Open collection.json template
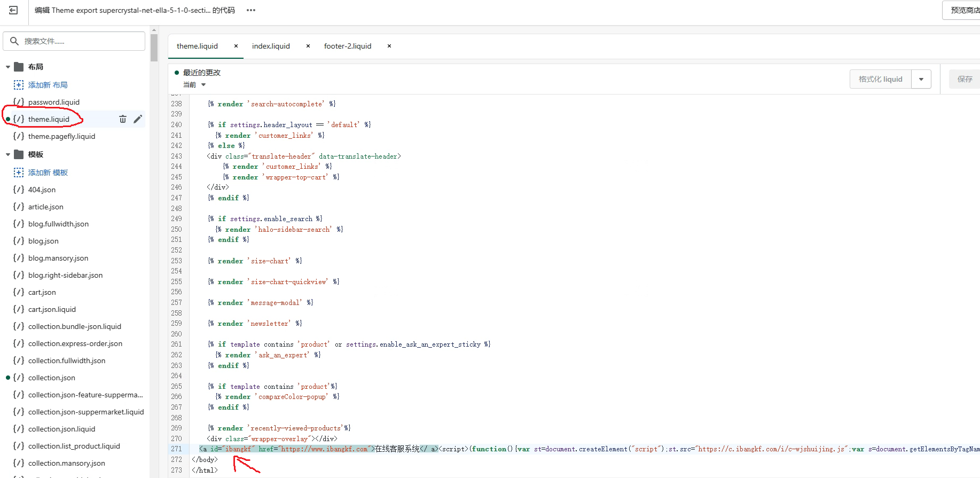The image size is (980, 478). 51,378
